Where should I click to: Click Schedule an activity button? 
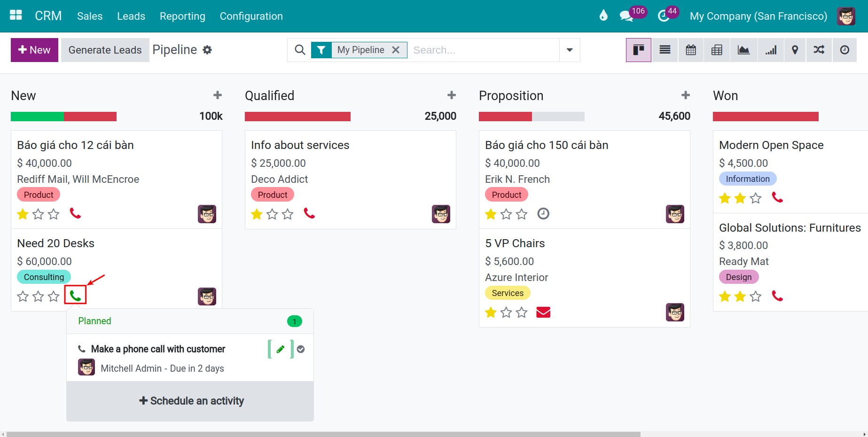click(191, 401)
